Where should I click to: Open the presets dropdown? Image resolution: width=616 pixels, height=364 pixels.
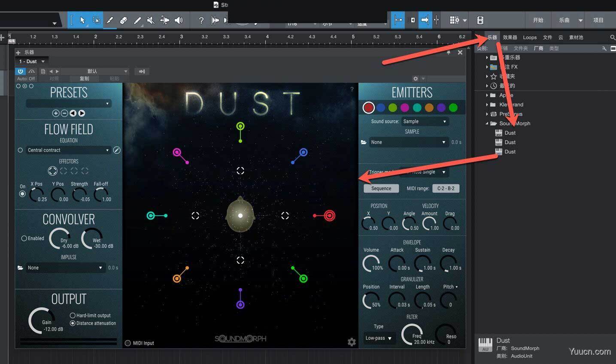[69, 103]
